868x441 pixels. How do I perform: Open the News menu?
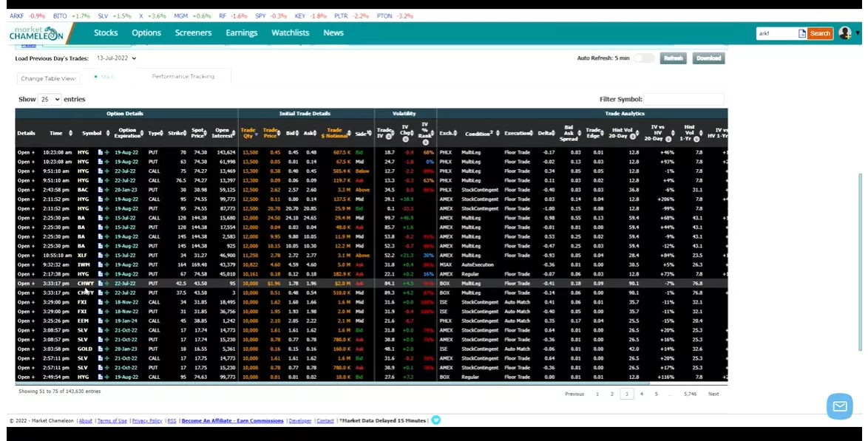(x=333, y=33)
